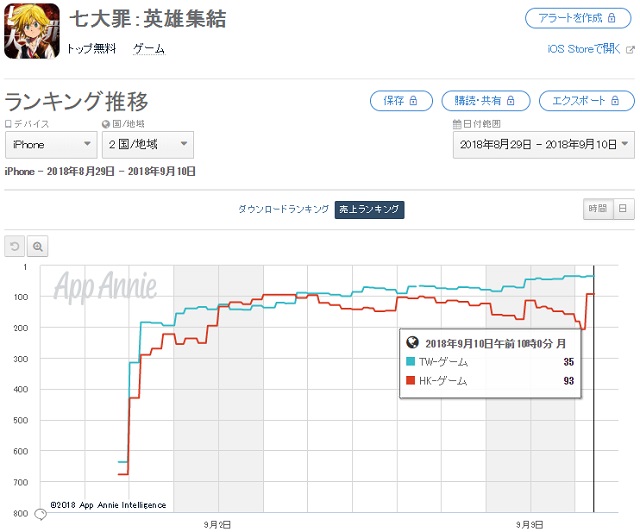Screen dimensions: 640x532
Task: Click the 七大罪 app icon thumbnail
Action: tap(32, 31)
